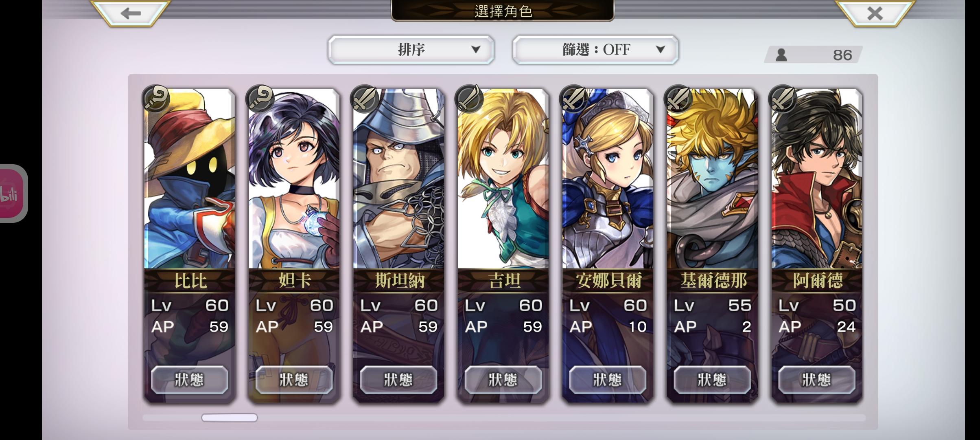Select the 斯坦納 character portrait
The width and height of the screenshot is (980, 440).
pos(398,178)
